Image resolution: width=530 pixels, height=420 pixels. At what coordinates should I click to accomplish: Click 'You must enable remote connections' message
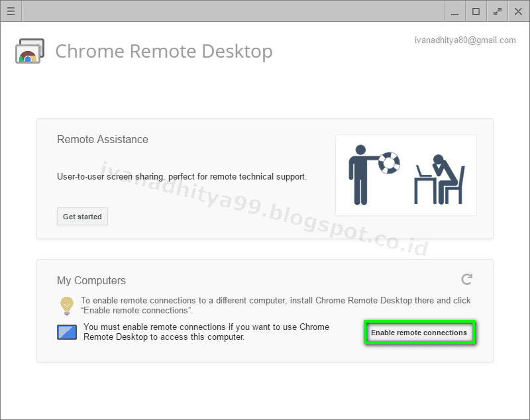click(206, 332)
